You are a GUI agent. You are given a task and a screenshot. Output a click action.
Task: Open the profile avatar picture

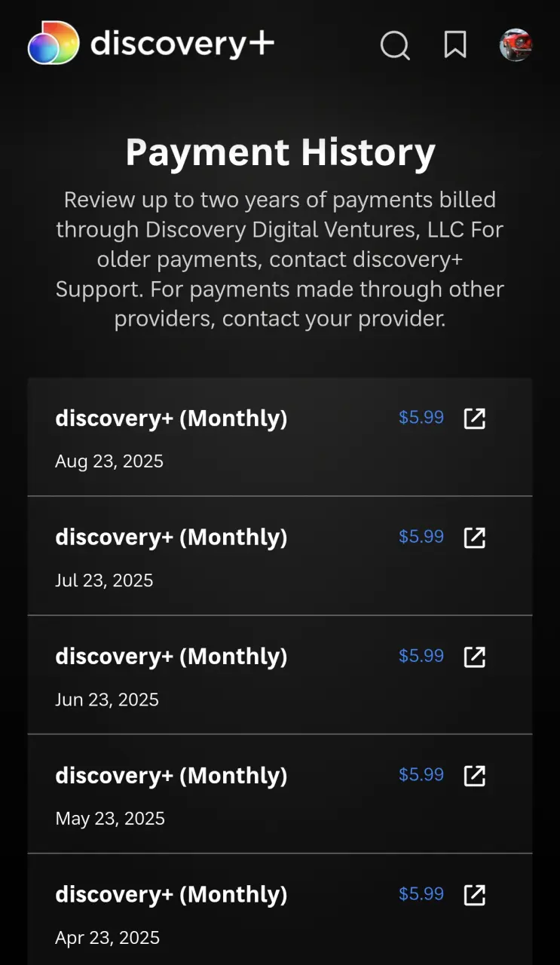[x=516, y=44]
